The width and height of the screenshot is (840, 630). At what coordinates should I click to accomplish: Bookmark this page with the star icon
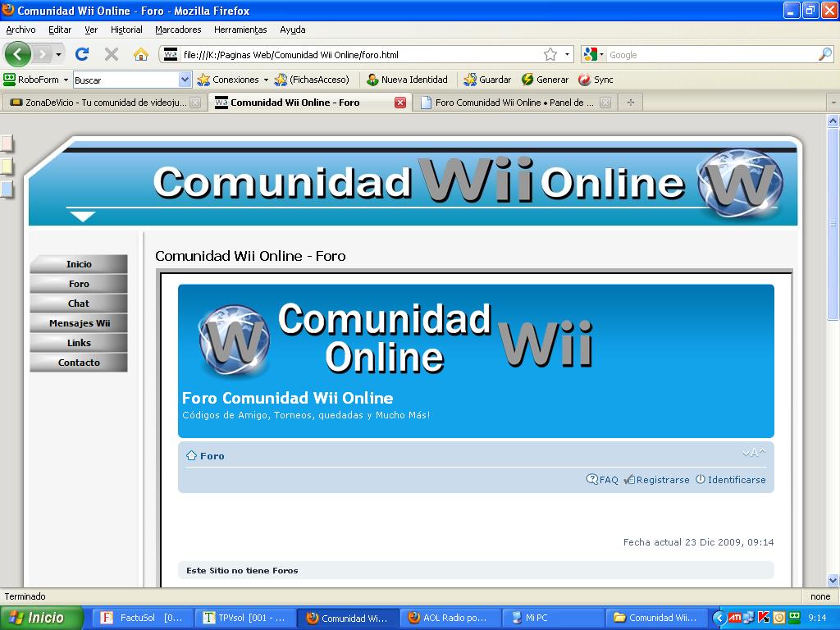(550, 54)
